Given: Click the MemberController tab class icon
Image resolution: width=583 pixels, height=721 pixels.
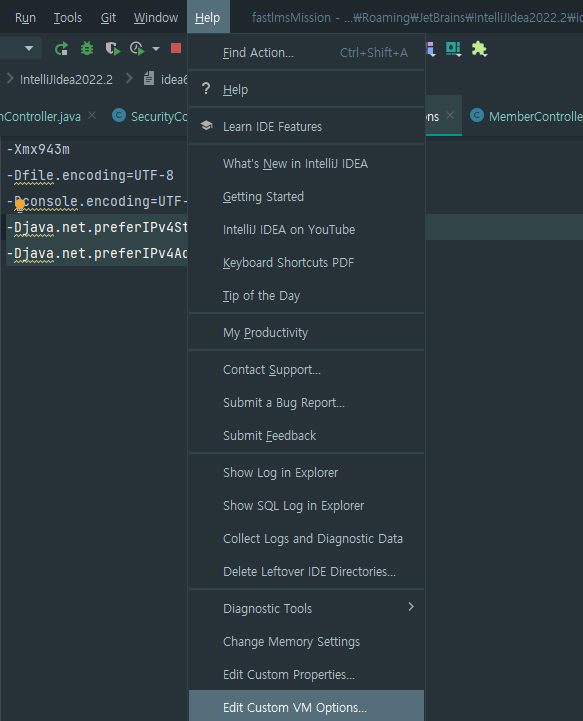Looking at the screenshot, I should point(477,115).
